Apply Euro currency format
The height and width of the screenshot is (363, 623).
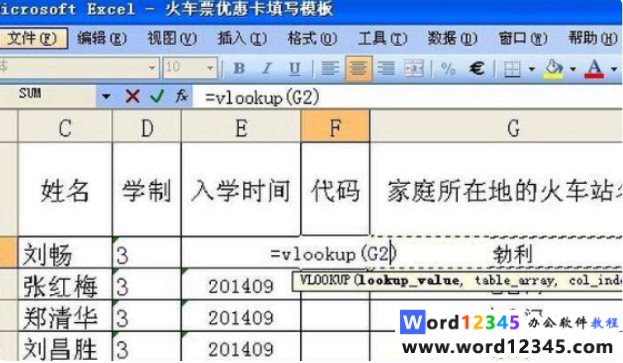click(x=477, y=69)
